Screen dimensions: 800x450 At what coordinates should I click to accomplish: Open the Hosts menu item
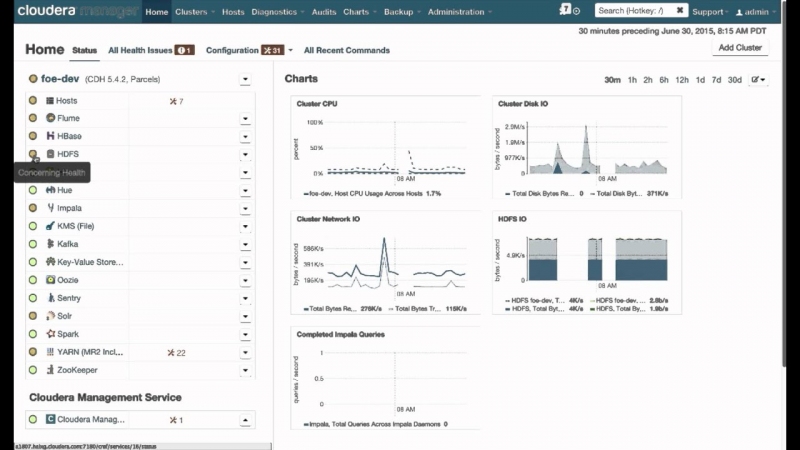[233, 12]
